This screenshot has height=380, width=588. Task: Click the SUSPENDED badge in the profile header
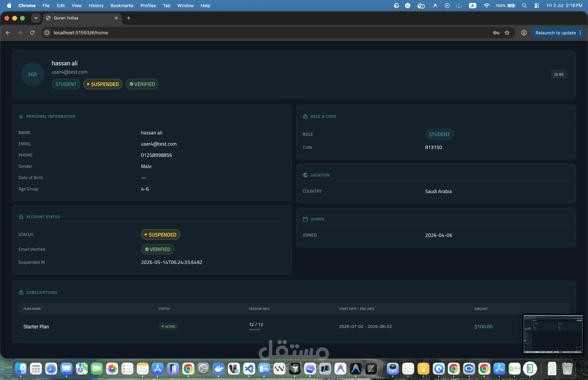(103, 84)
